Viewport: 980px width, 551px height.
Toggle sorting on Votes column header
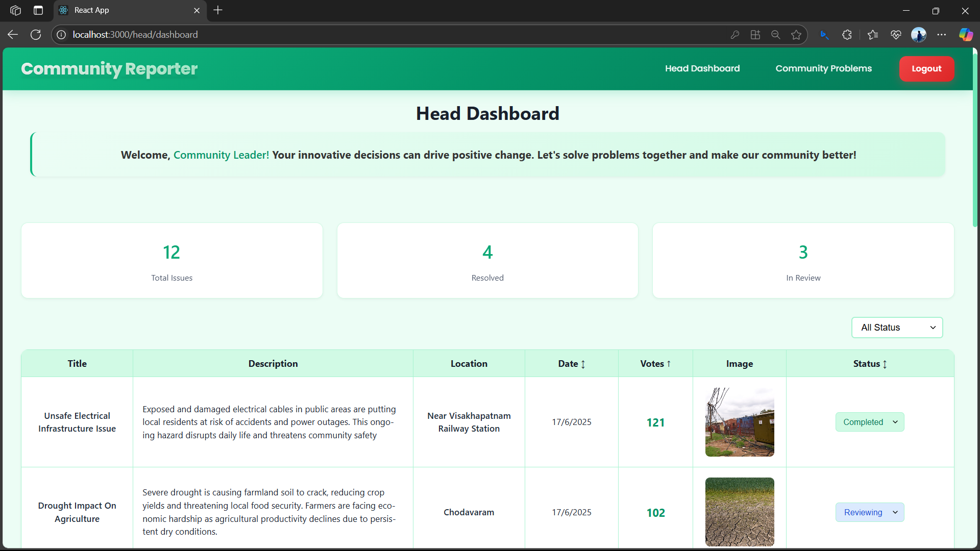click(x=655, y=364)
